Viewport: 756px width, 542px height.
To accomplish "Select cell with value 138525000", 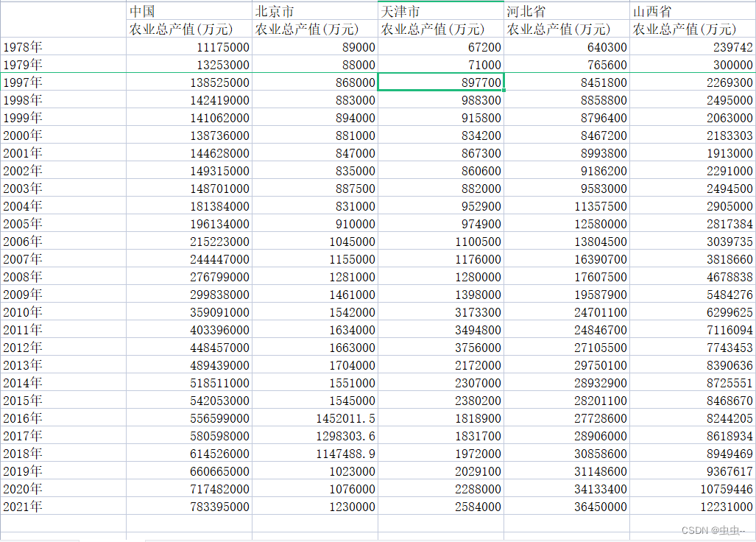I will click(x=189, y=82).
